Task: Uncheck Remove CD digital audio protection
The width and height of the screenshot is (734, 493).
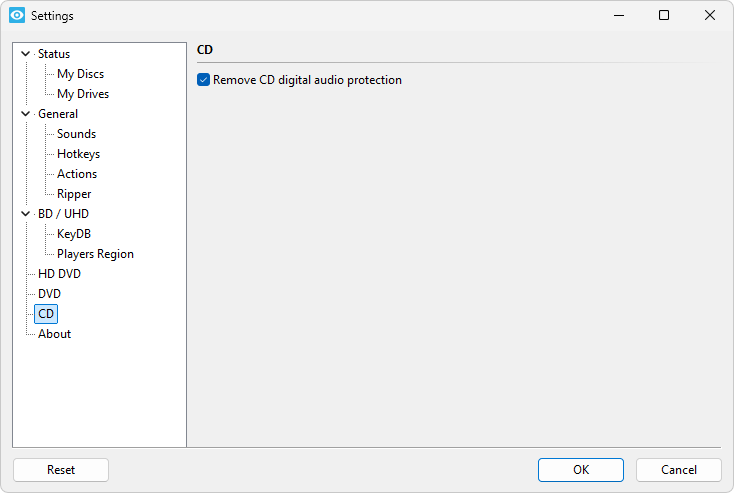Action: pyautogui.click(x=204, y=80)
